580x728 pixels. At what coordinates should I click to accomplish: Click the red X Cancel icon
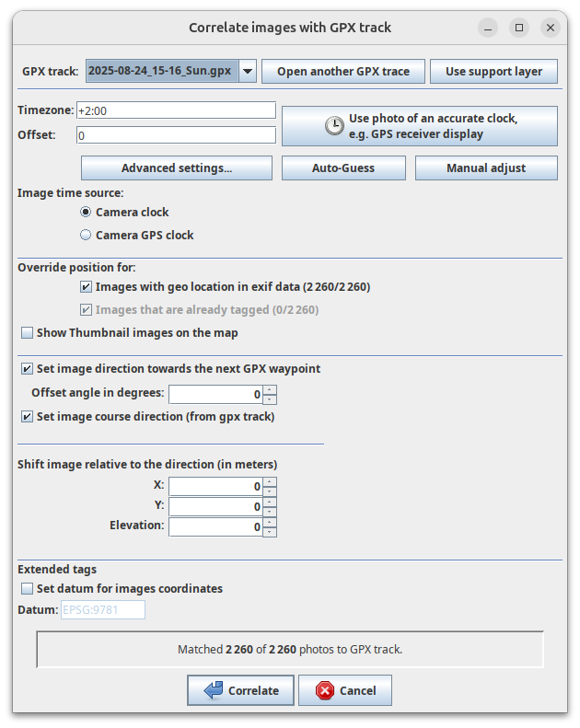point(324,690)
